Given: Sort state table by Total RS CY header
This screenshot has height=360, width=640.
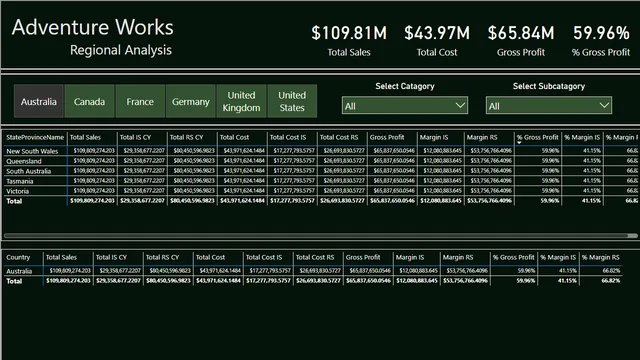Looking at the screenshot, I should point(187,138).
